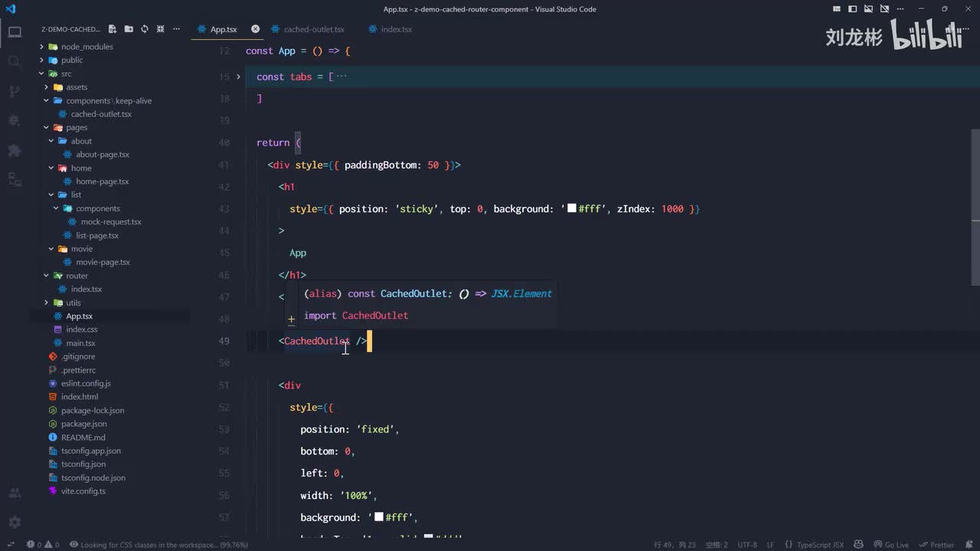Open the Source Control view
980x551 pixels.
[15, 91]
